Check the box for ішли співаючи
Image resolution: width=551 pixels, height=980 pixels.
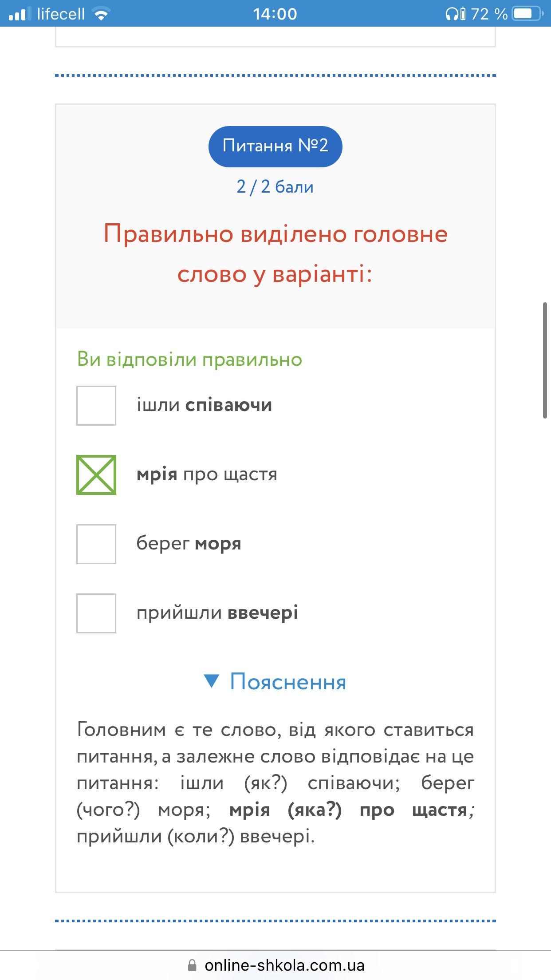pos(96,406)
